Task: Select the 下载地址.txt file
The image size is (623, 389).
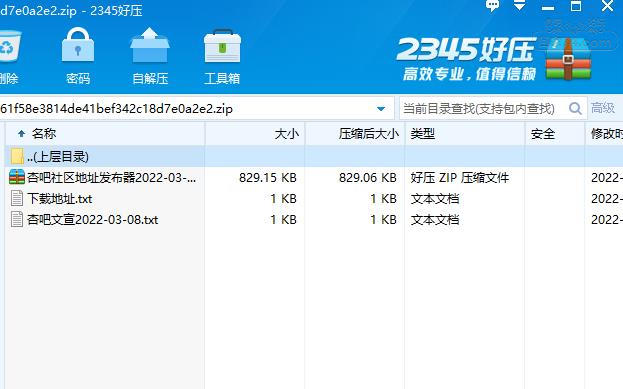Action: (60, 199)
